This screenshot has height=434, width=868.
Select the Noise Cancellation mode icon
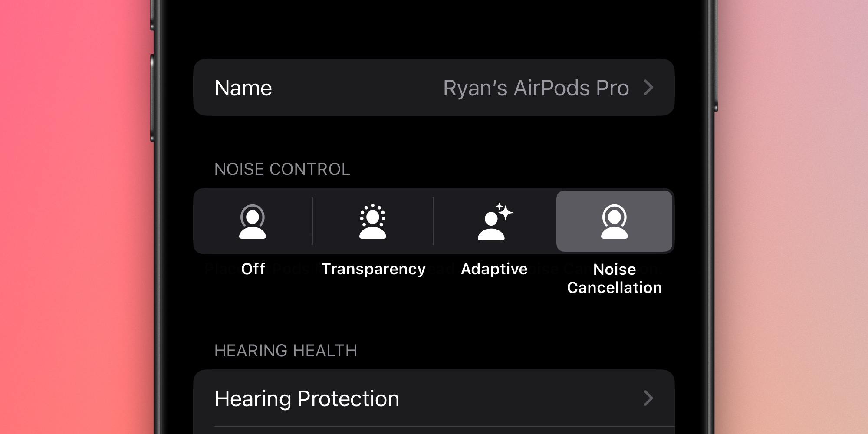(614, 221)
